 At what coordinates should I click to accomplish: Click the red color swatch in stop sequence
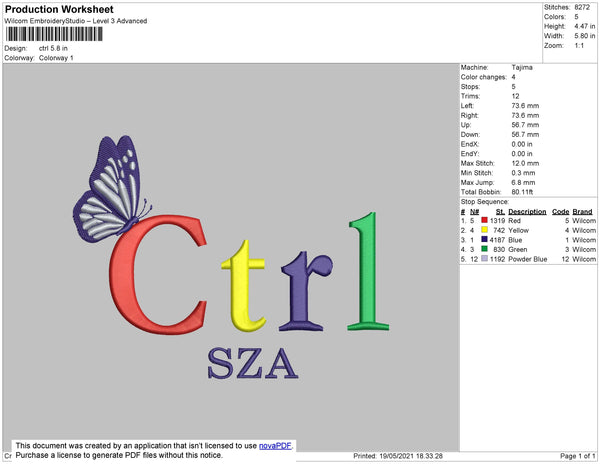(484, 220)
